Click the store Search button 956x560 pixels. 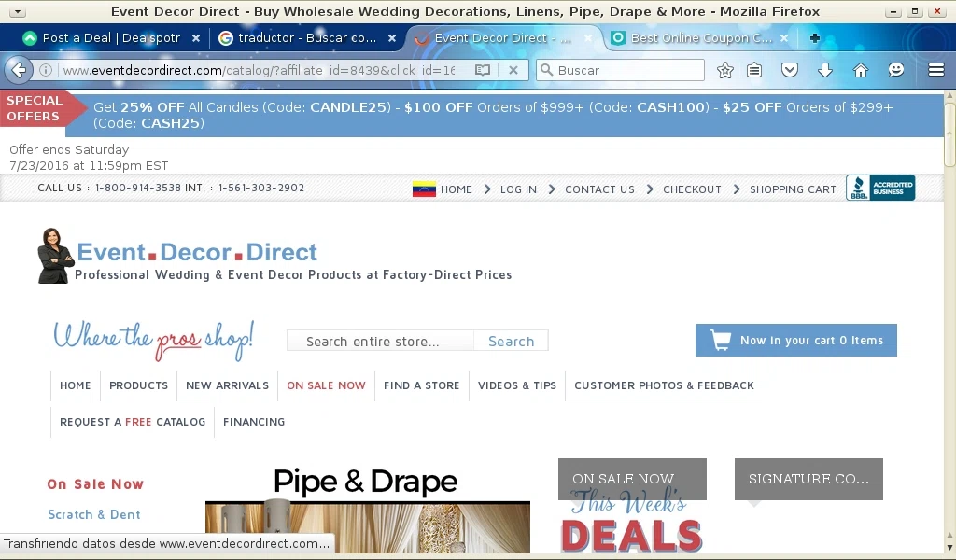point(511,341)
